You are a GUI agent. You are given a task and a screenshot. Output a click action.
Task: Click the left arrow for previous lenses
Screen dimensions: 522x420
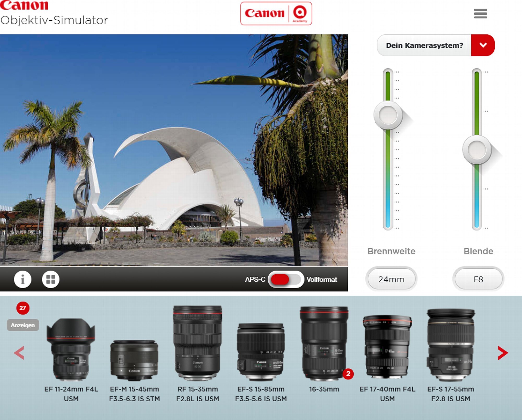(19, 353)
